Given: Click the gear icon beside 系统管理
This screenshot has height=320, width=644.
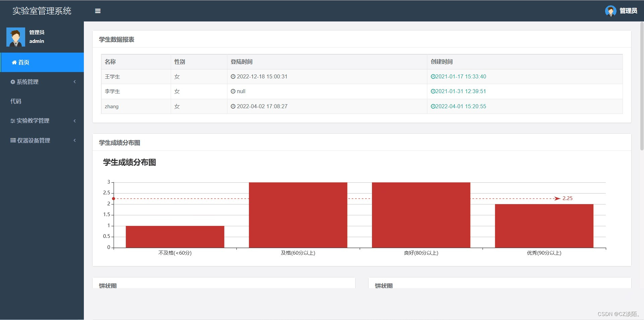Looking at the screenshot, I should (13, 82).
